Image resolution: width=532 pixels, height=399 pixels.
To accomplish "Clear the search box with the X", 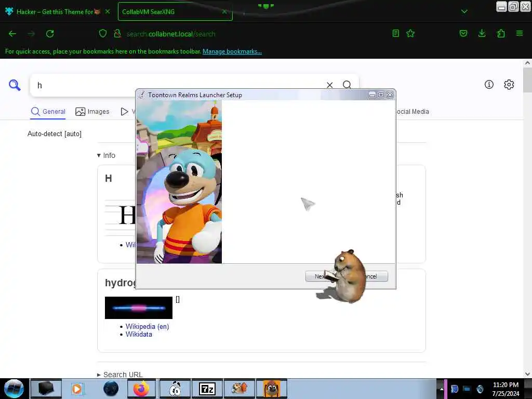I will (329, 85).
